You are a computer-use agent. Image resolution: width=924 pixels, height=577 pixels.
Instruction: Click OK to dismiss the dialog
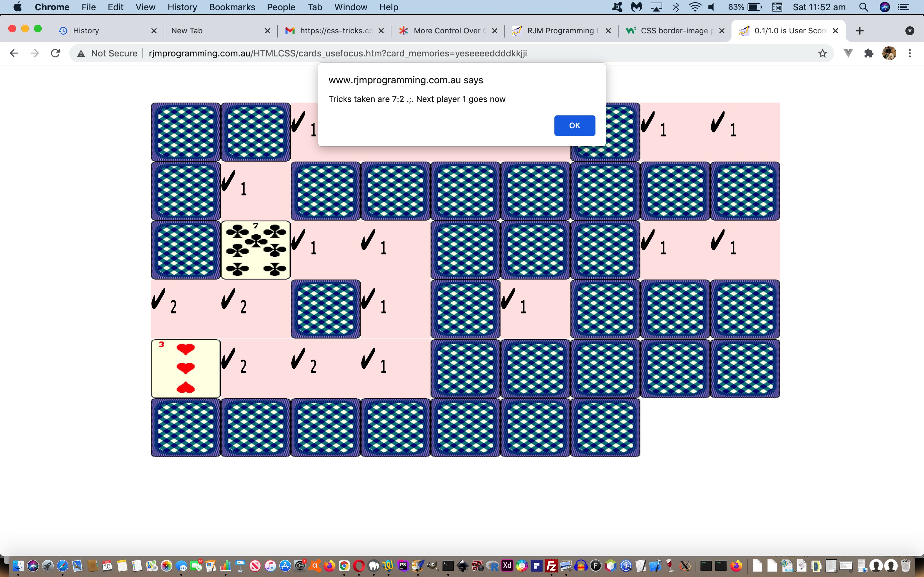573,125
